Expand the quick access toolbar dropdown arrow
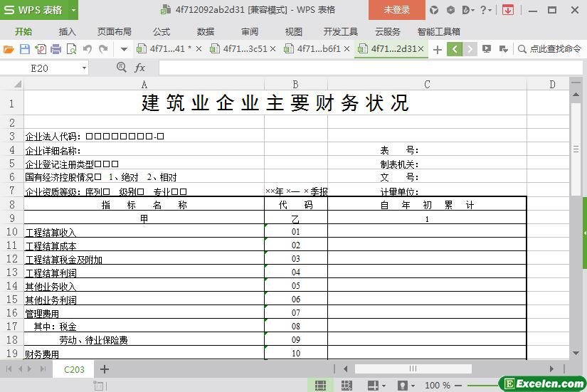 124,49
